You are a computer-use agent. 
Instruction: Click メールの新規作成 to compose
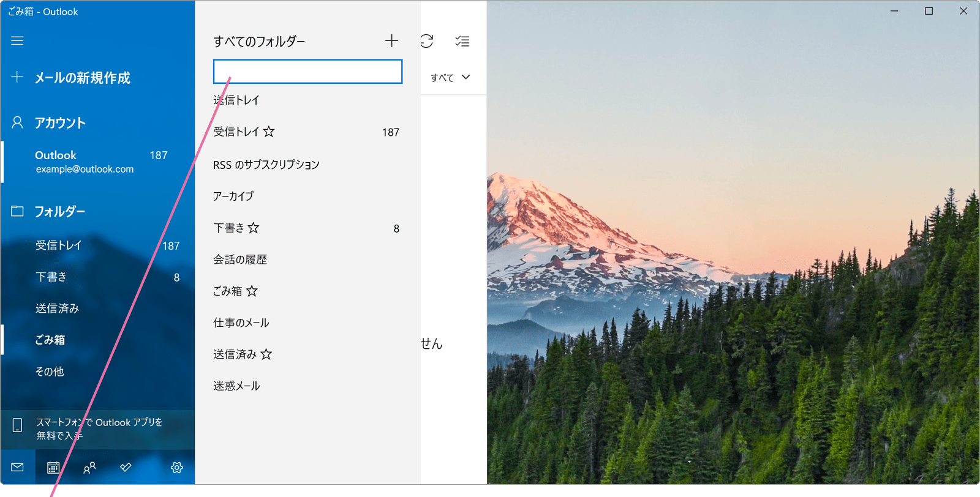82,78
